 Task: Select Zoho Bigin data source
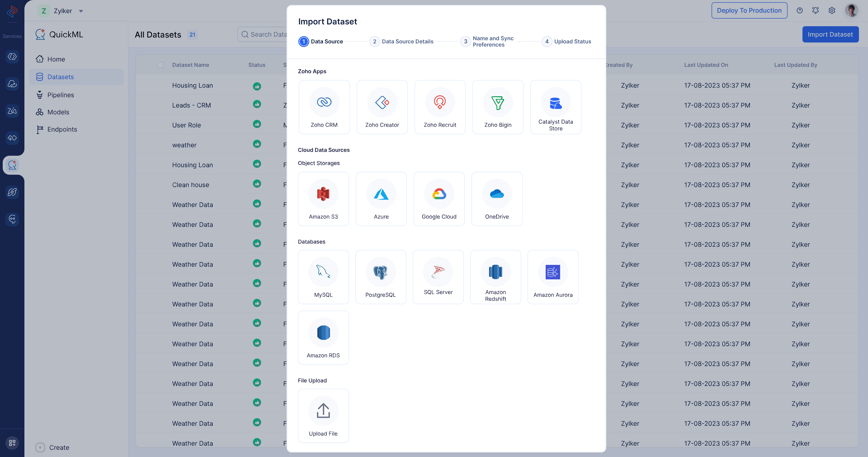pyautogui.click(x=498, y=107)
